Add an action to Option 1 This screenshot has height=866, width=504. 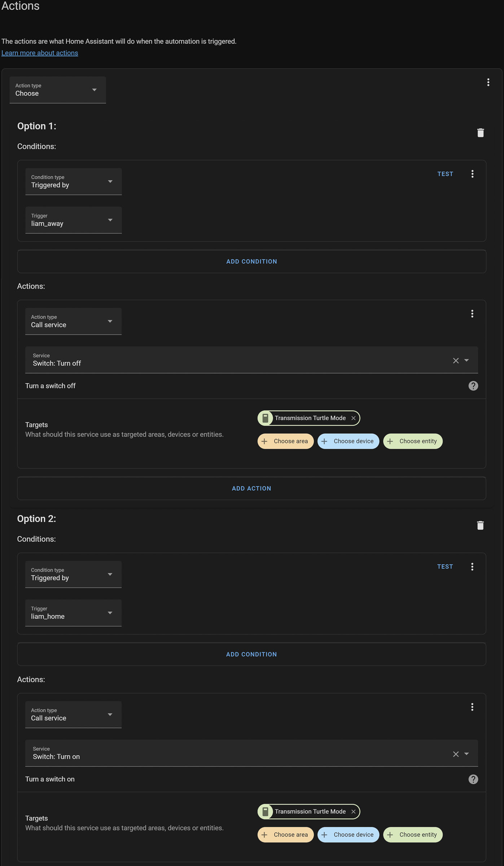(x=251, y=489)
